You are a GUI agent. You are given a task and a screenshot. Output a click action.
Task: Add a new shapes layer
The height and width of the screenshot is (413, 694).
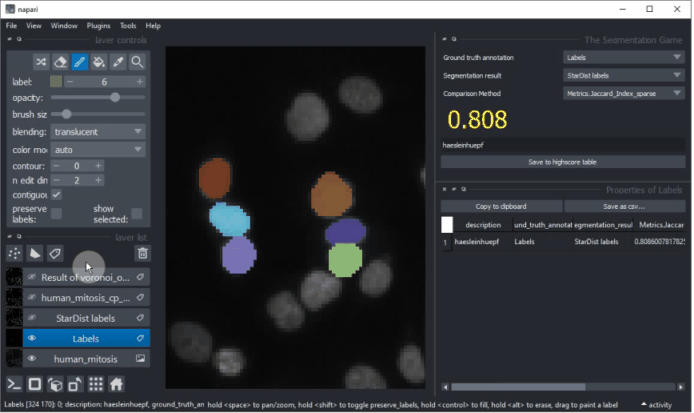(35, 254)
